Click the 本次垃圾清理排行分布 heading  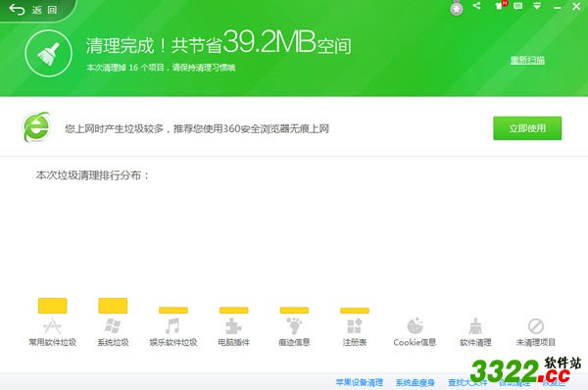pyautogui.click(x=92, y=175)
